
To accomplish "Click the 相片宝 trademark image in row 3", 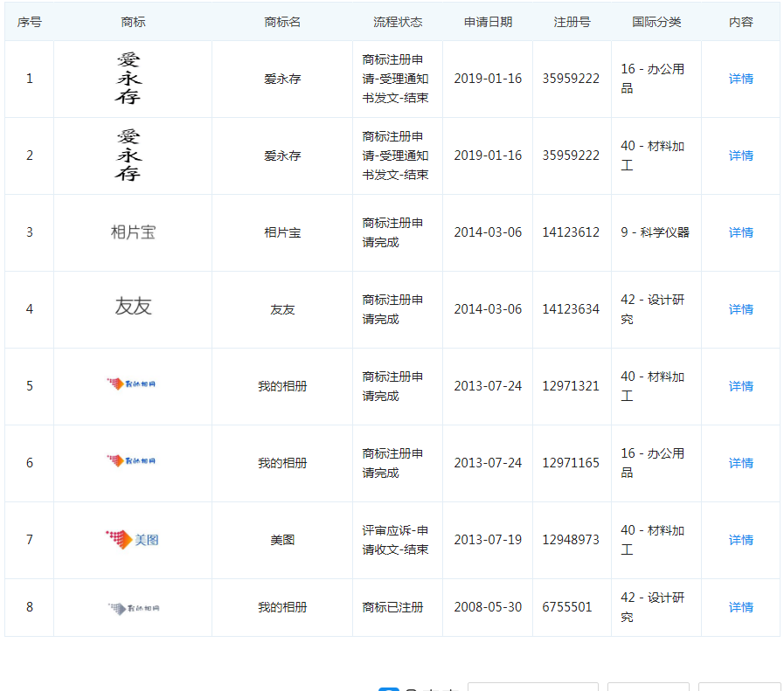I will 132,231.
